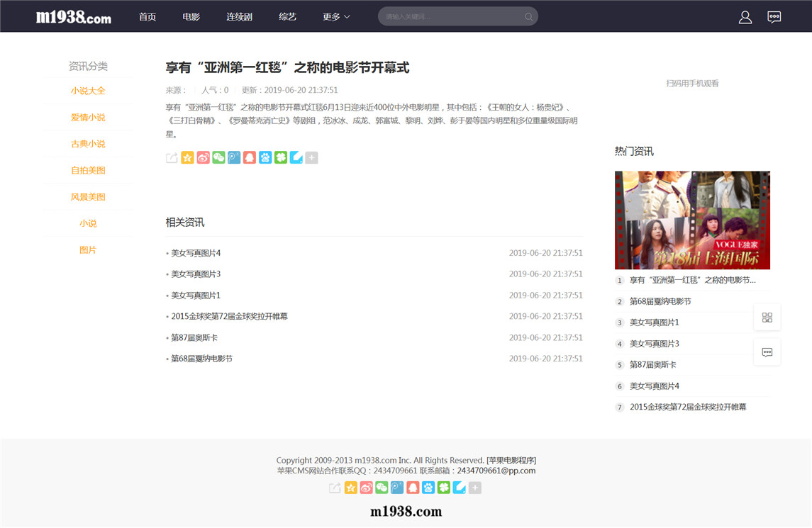
Task: Click the footer Baidu paw icon
Action: pos(428,488)
